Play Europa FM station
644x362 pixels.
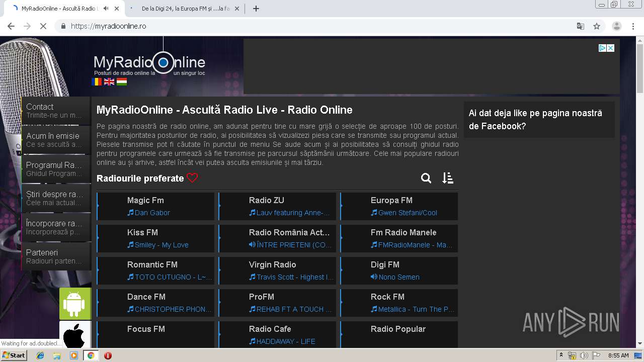(x=399, y=206)
